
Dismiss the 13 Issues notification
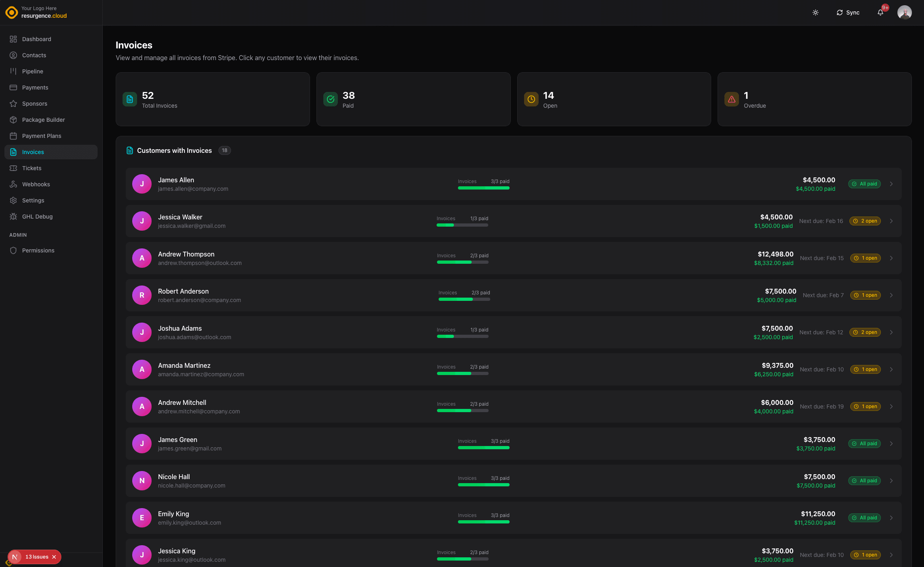point(53,557)
